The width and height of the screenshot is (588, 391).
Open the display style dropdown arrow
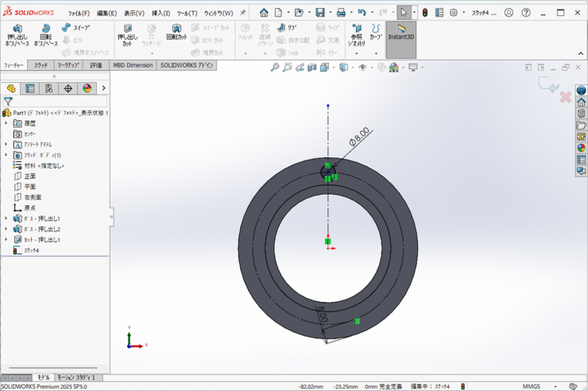(352, 68)
